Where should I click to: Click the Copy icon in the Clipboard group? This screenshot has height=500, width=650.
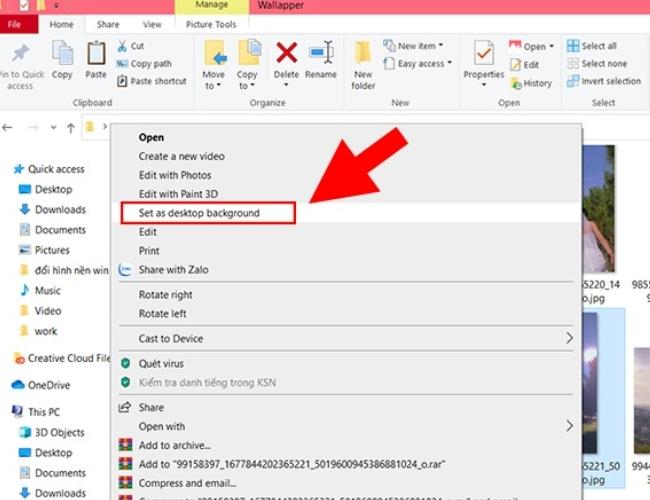click(x=62, y=53)
